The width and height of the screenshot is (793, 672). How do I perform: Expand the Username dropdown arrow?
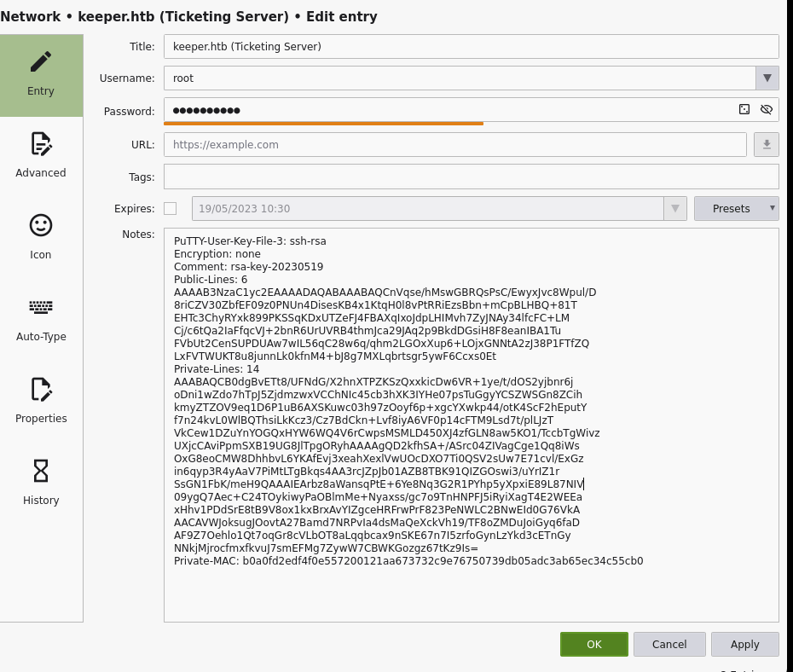[767, 78]
